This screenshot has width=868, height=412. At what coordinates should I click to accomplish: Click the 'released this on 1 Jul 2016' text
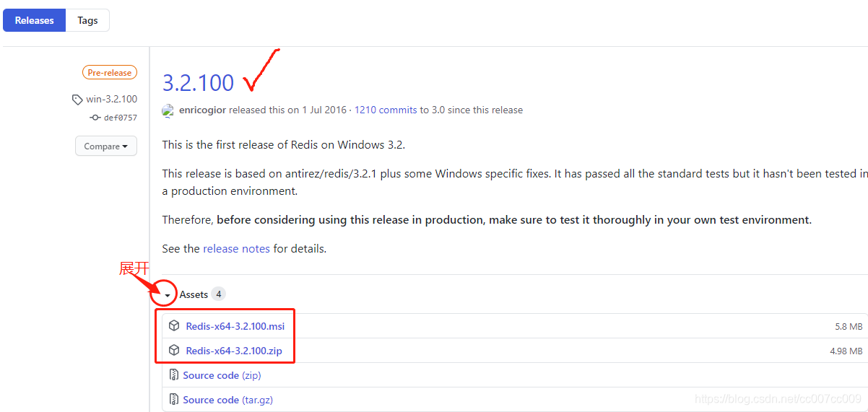coord(287,110)
